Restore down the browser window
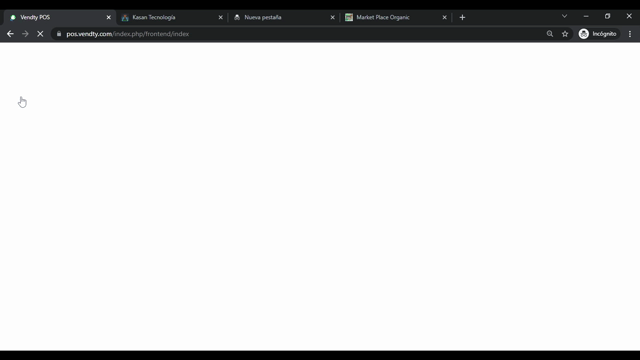 607,16
